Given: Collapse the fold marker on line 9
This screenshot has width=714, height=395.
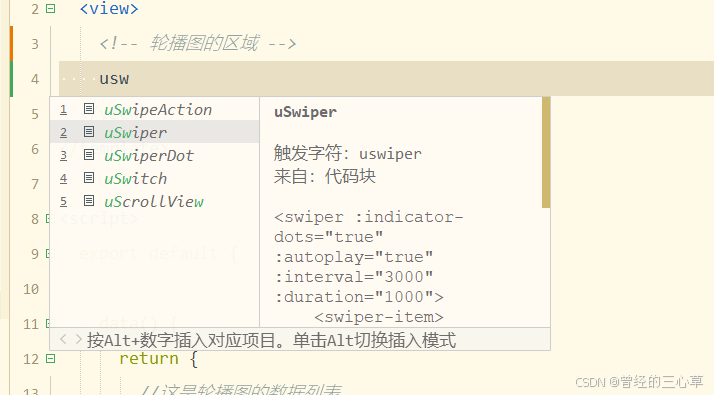Looking at the screenshot, I should pos(48,253).
